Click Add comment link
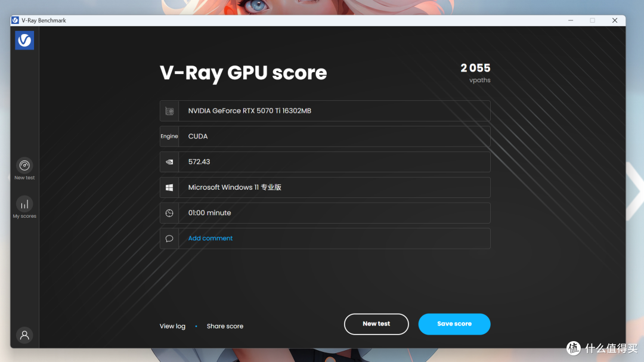Viewport: 644px width, 362px height. tap(210, 239)
